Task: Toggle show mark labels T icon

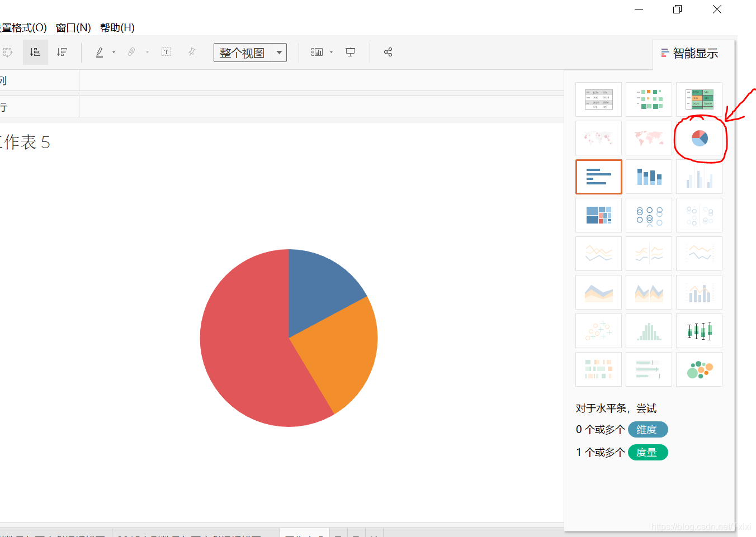Action: coord(166,52)
